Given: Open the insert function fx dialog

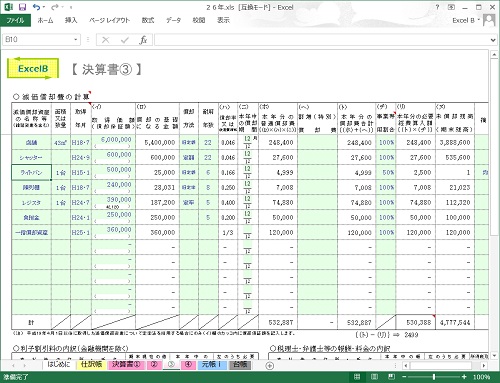Looking at the screenshot, I should pyautogui.click(x=143, y=40).
